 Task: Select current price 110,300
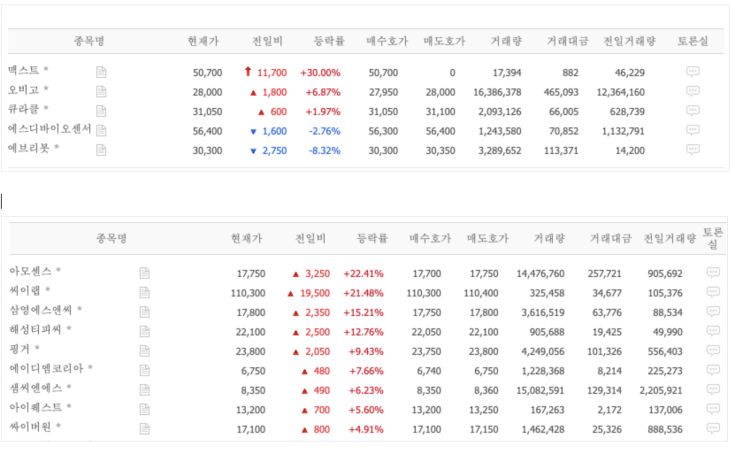[248, 293]
